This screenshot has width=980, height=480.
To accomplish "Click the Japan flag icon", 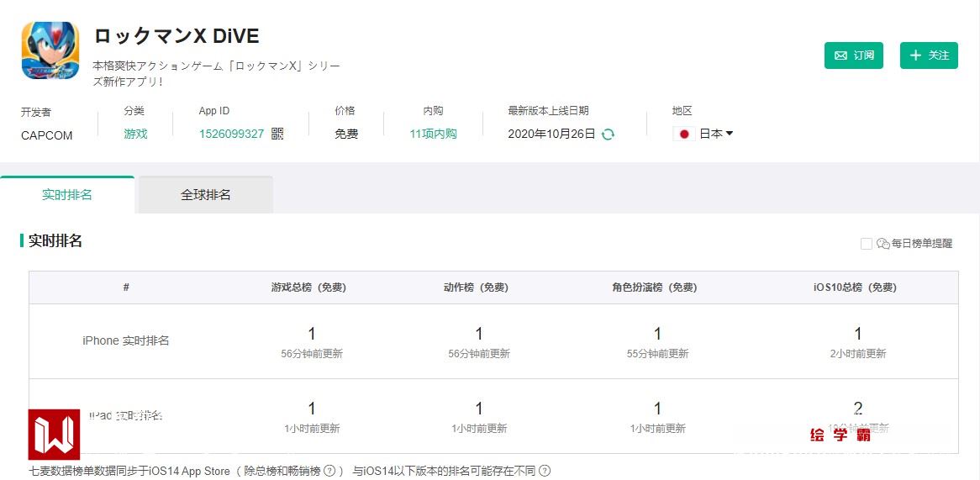I will (684, 134).
